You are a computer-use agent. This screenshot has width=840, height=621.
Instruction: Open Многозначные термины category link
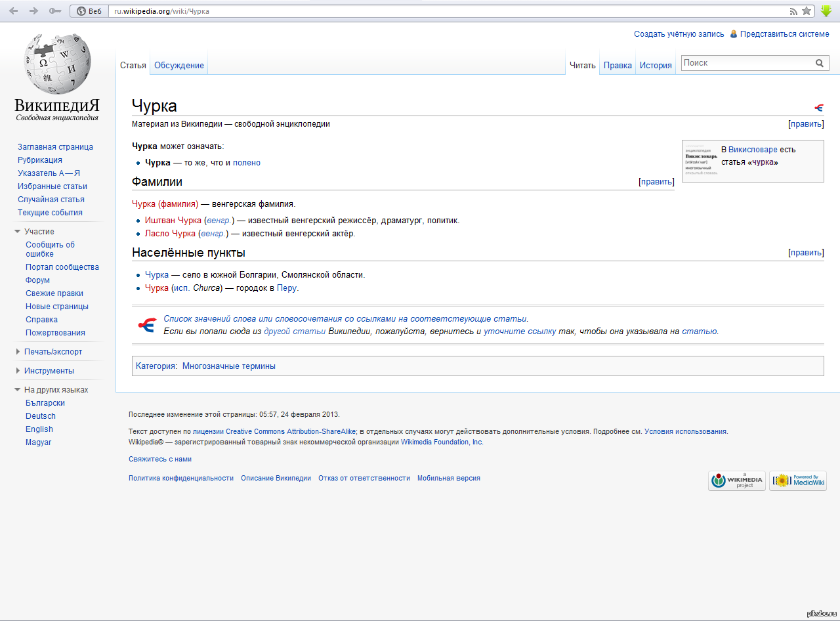point(229,366)
